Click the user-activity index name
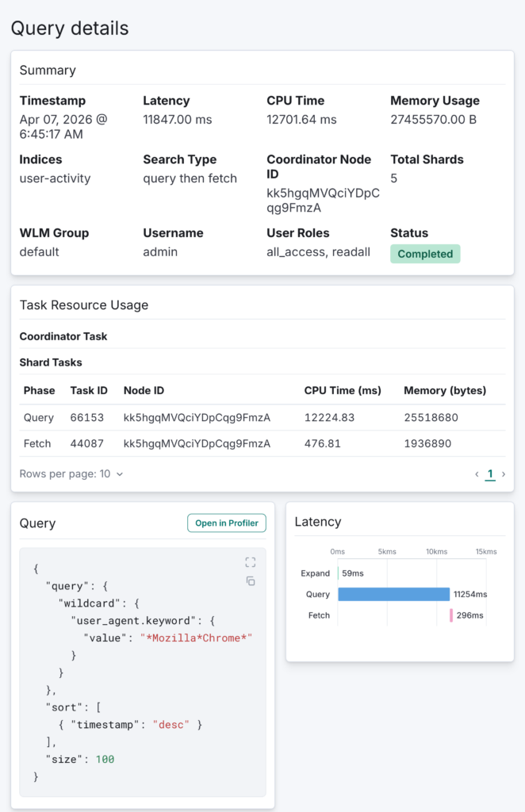The image size is (525, 812). pos(55,178)
